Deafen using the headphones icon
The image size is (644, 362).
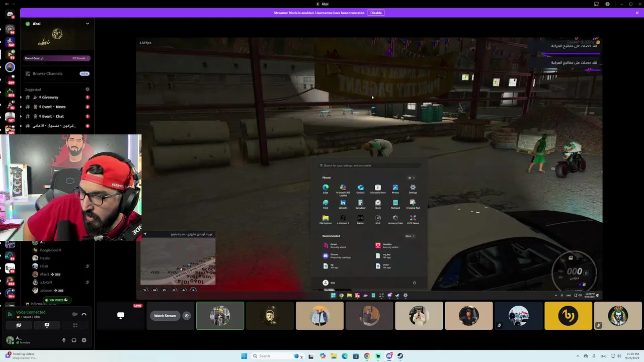point(74,340)
